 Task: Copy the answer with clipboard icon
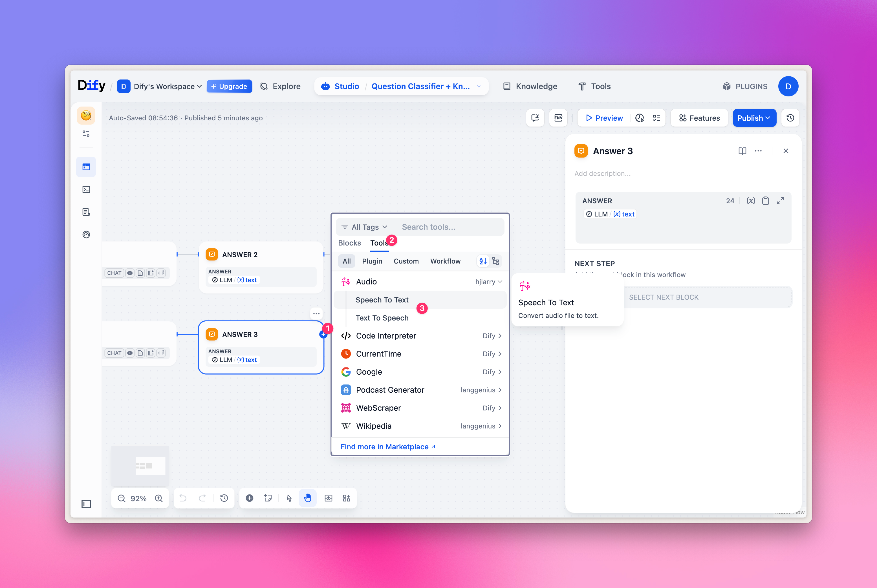766,201
